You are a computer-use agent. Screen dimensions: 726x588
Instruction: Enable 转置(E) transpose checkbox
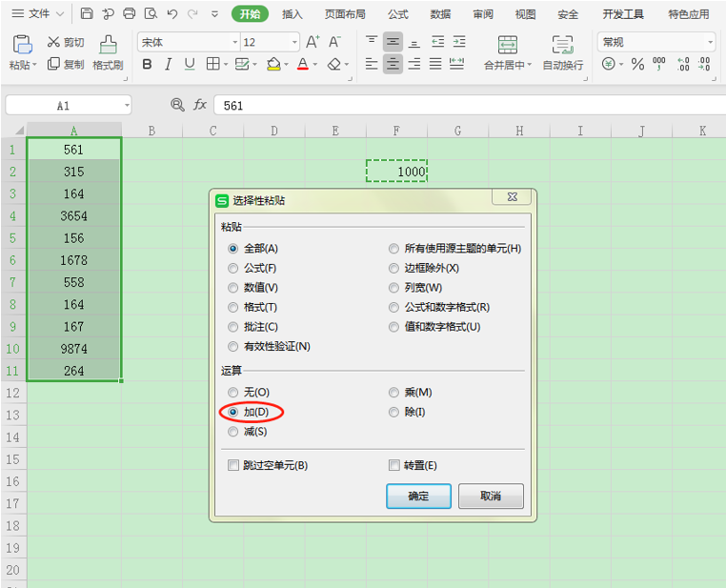[x=394, y=465]
